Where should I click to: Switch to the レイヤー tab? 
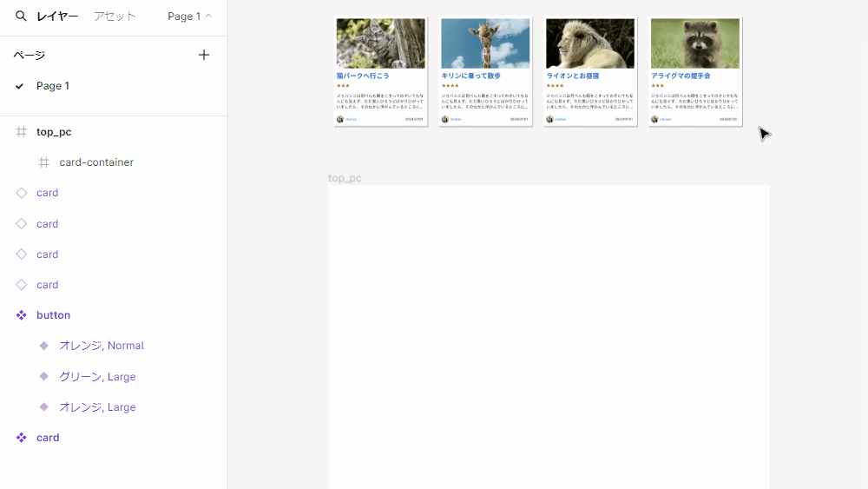[57, 17]
